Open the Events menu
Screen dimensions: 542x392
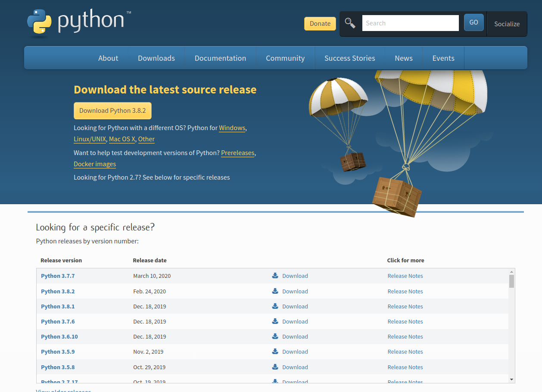coord(443,58)
